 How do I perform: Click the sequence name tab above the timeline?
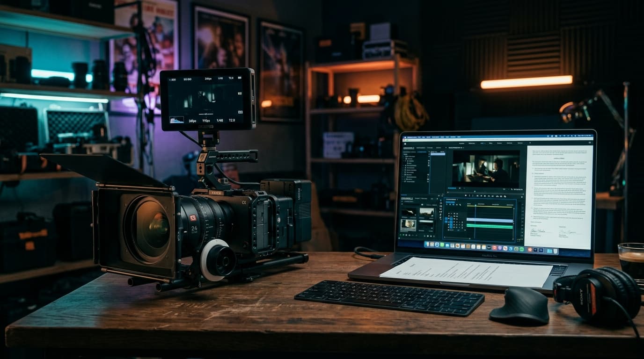point(451,199)
